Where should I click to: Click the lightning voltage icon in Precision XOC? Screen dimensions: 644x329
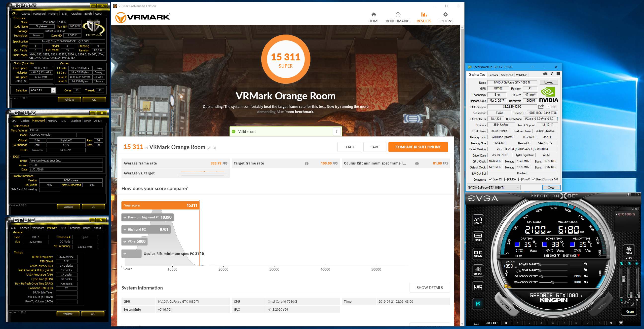pos(506,273)
